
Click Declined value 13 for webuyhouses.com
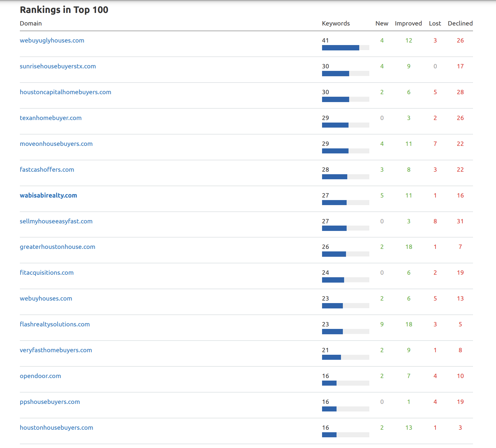pos(460,298)
